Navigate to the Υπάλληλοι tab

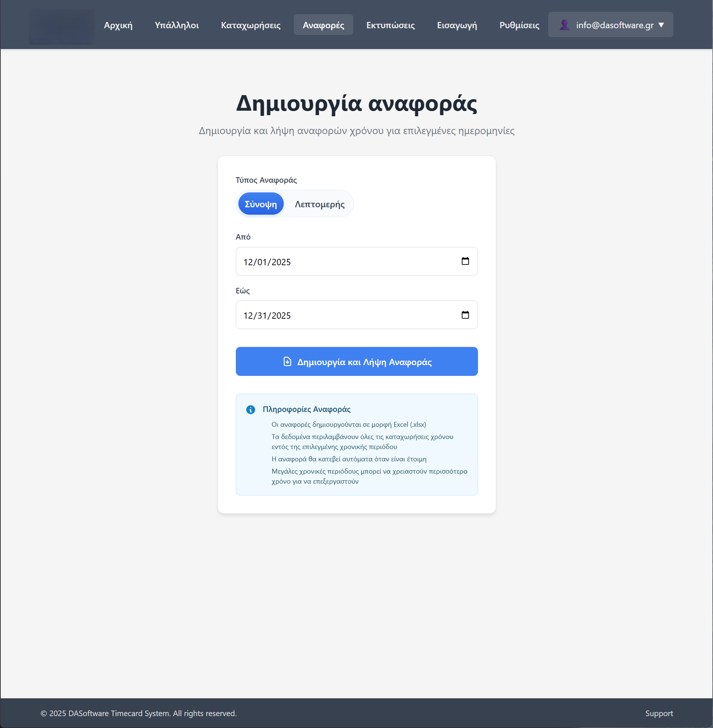[x=176, y=25]
